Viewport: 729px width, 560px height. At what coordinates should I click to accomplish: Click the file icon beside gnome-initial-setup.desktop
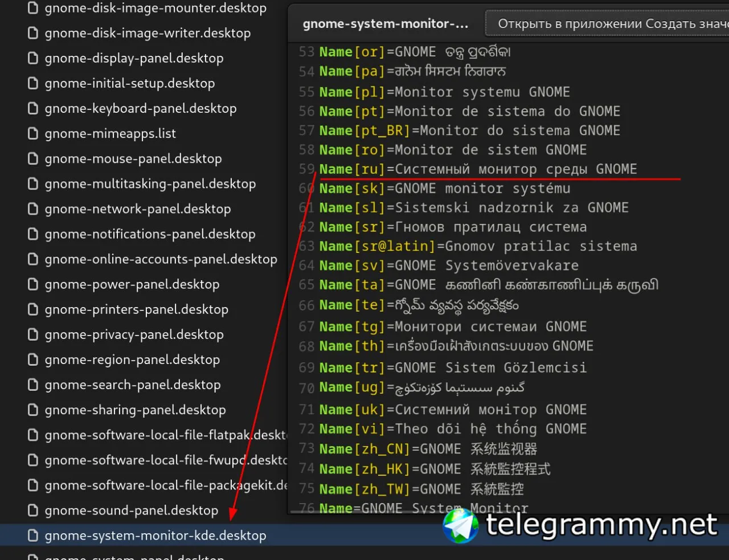point(33,83)
